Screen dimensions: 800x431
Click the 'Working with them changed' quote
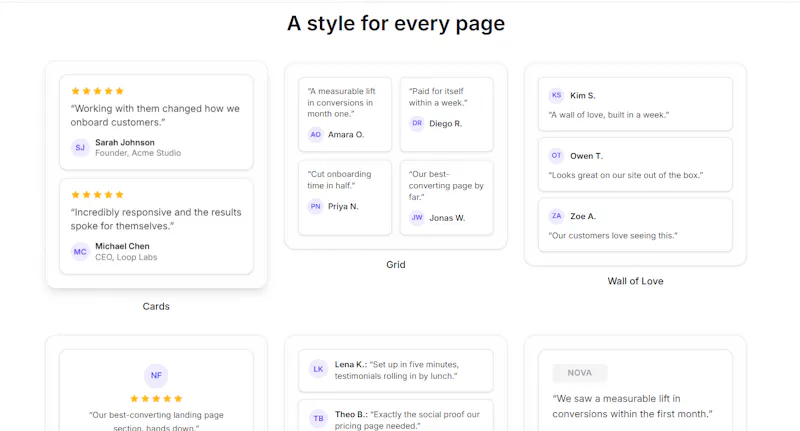point(155,115)
